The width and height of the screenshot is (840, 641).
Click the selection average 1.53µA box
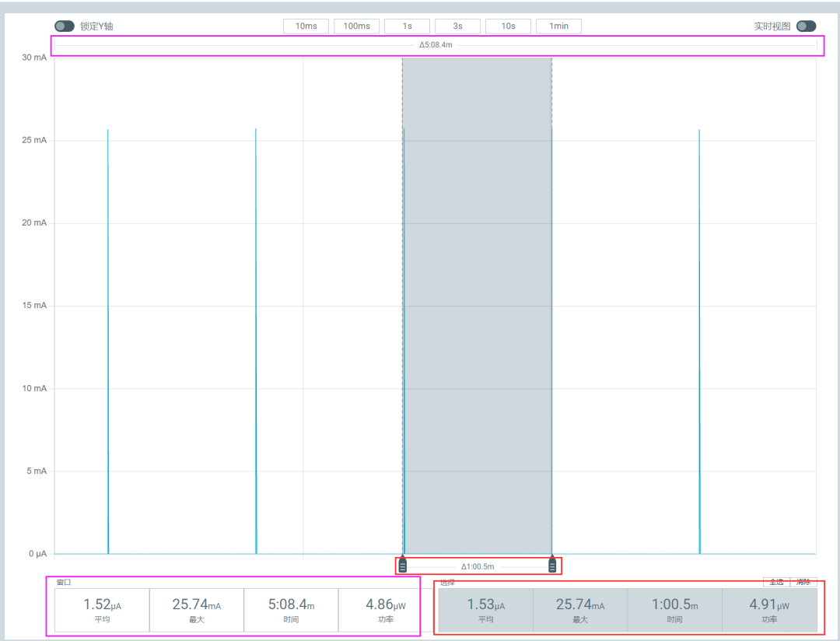click(486, 610)
